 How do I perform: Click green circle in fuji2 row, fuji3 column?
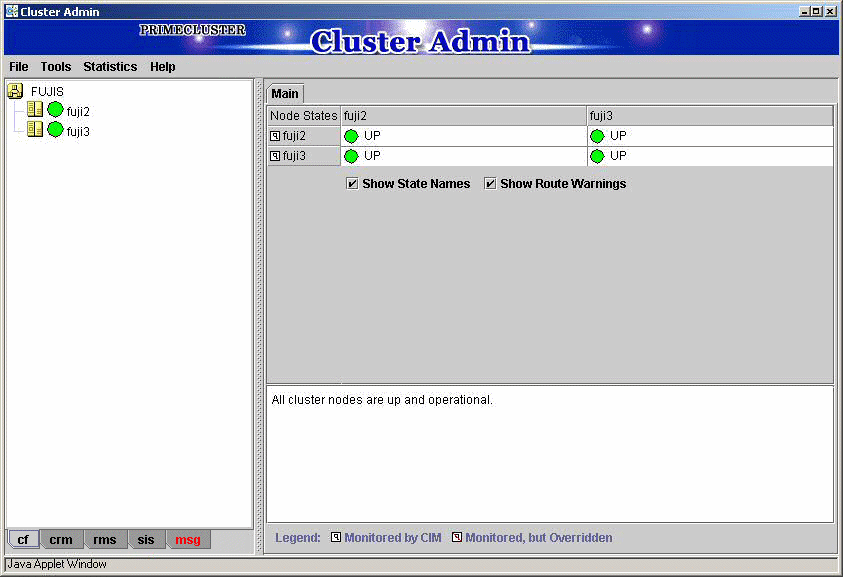pos(597,137)
